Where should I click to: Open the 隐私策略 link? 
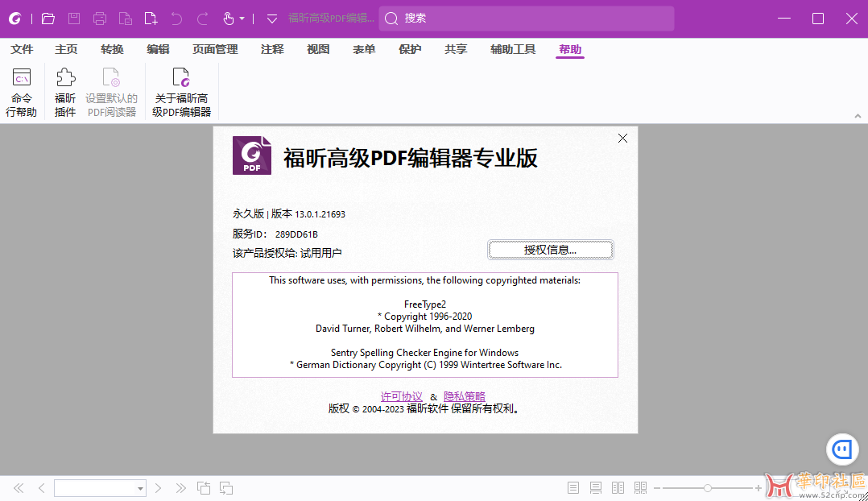[x=465, y=396]
